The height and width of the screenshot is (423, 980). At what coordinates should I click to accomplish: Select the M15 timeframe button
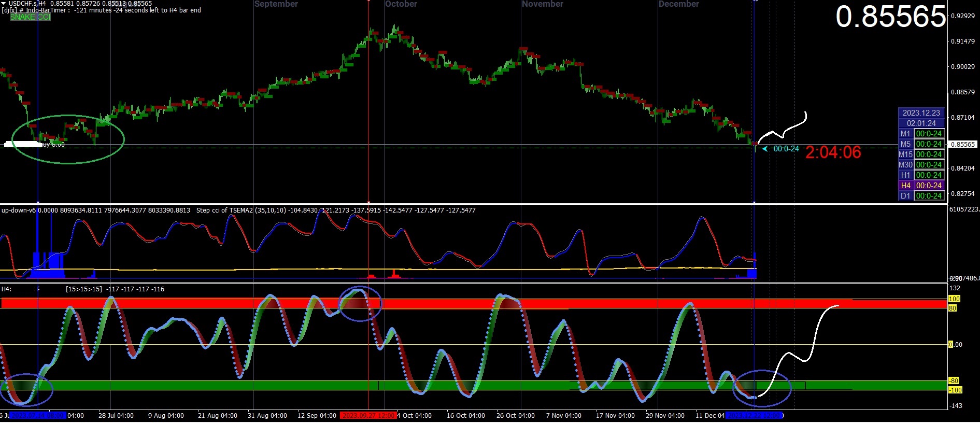point(905,154)
